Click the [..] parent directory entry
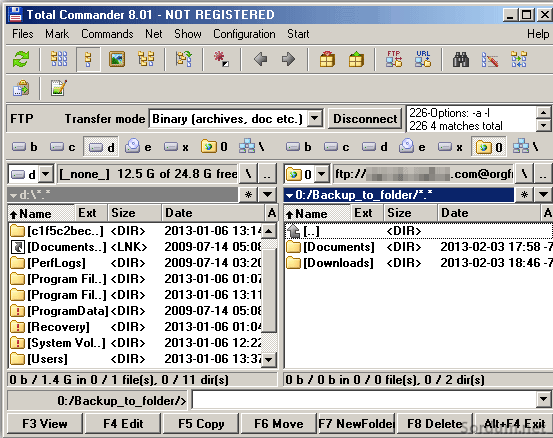The width and height of the screenshot is (553, 438). coord(418,231)
